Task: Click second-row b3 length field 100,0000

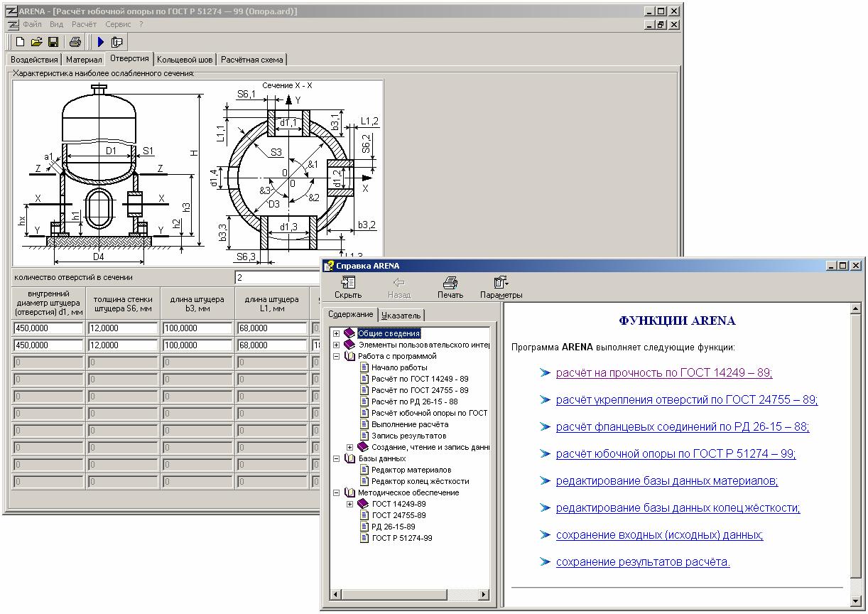Action: 197,345
